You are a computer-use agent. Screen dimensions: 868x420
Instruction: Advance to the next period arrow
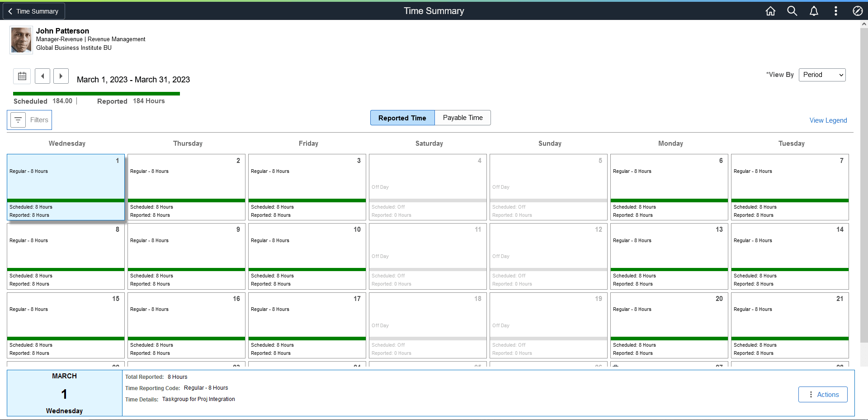click(61, 76)
